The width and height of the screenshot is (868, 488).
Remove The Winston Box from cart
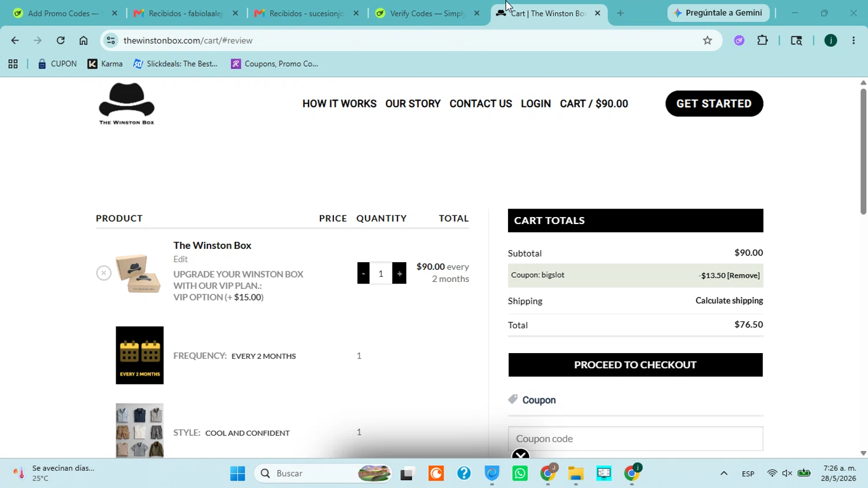(x=104, y=273)
